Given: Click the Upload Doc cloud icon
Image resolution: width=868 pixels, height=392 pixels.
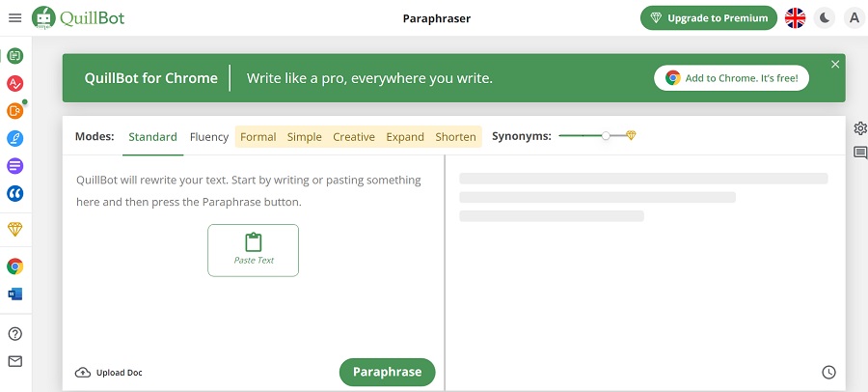Looking at the screenshot, I should [x=83, y=373].
